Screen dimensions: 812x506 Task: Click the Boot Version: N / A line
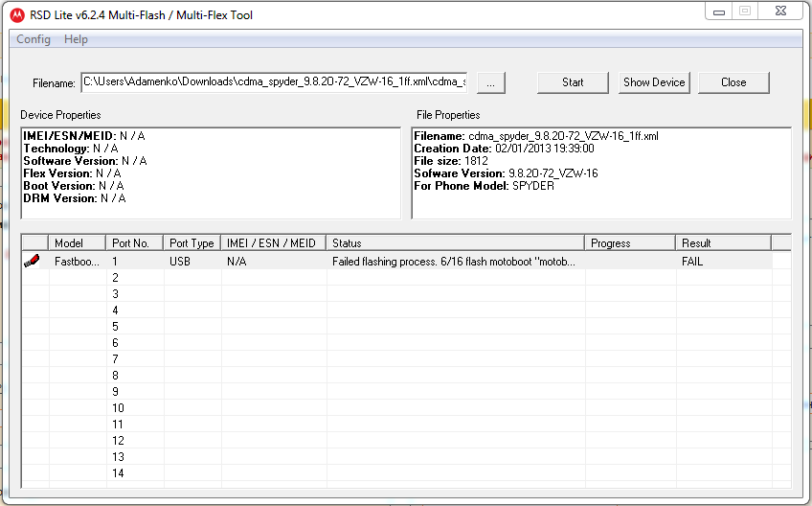(74, 186)
